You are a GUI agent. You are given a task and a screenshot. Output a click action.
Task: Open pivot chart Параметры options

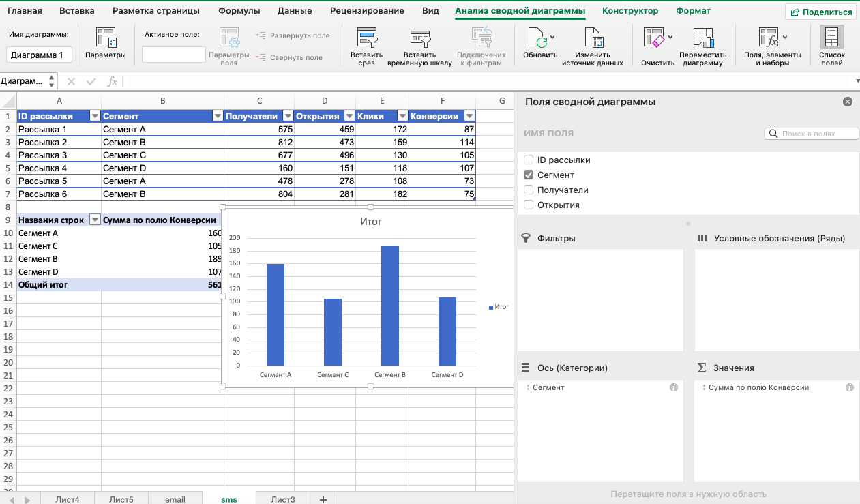pos(106,44)
